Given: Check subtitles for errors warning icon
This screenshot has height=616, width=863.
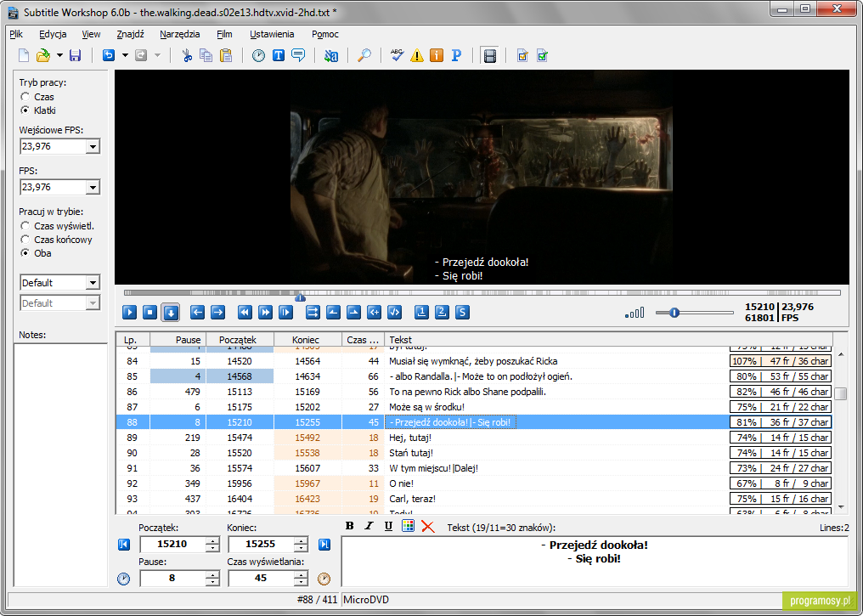Looking at the screenshot, I should point(417,55).
